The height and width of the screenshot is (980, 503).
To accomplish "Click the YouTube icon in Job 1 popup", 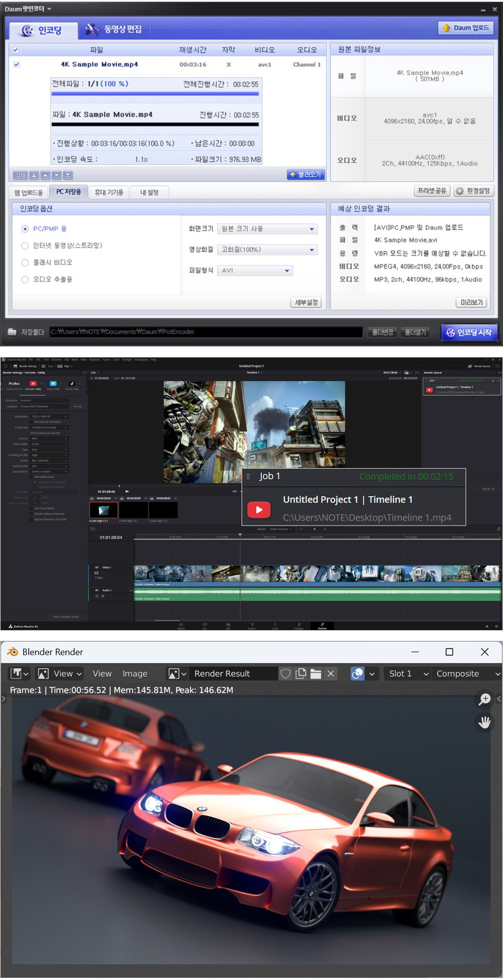I will [259, 510].
